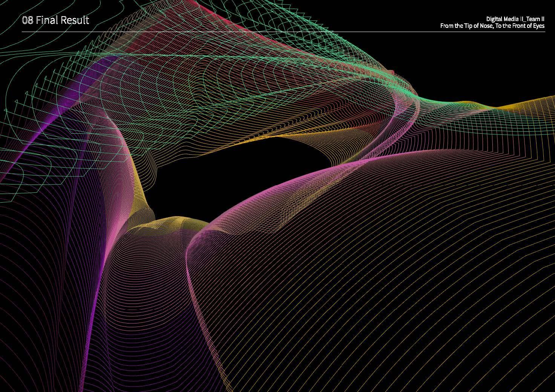Click the green angular contour lines at left edge
This screenshot has height=392, width=555.
[15, 113]
